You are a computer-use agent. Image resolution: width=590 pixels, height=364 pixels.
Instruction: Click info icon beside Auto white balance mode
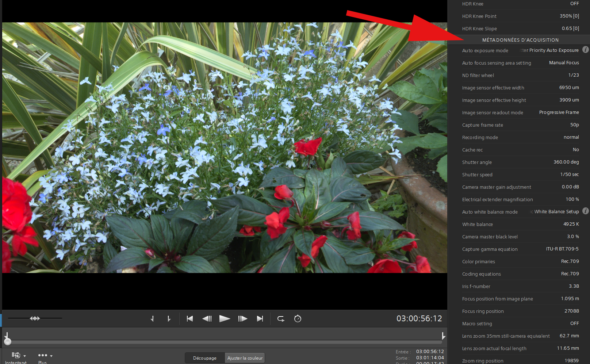(x=586, y=211)
